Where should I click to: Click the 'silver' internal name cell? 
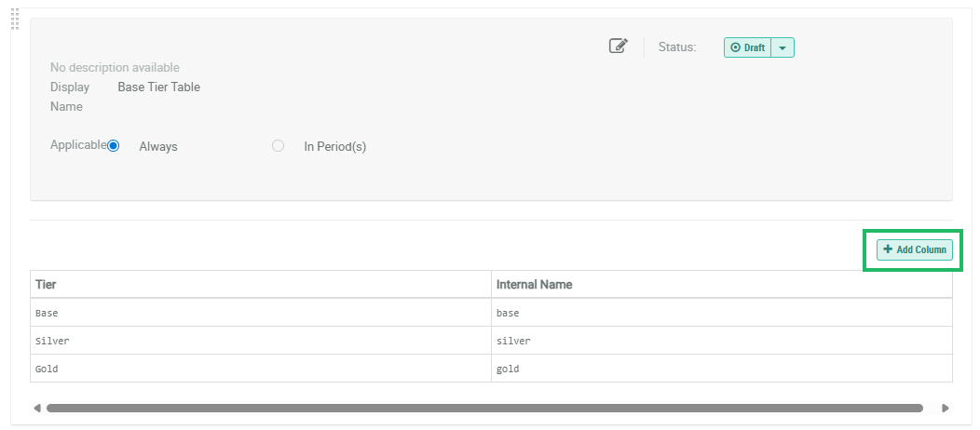click(x=513, y=341)
